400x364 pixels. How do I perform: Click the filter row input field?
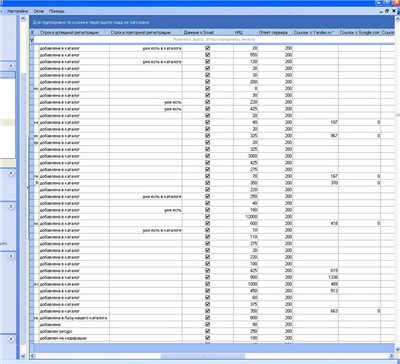(x=214, y=39)
